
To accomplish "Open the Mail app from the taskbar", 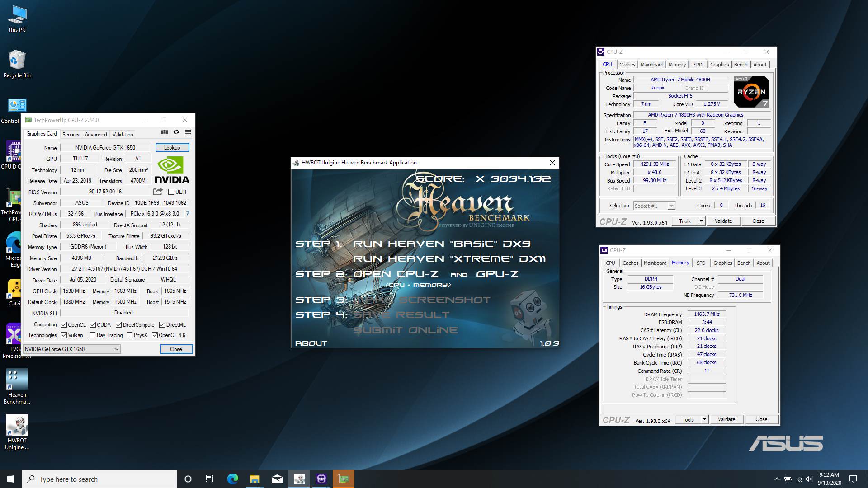I will (277, 479).
